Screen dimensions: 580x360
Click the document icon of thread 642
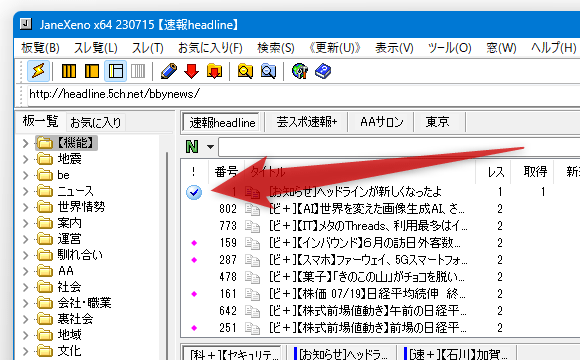252,311
